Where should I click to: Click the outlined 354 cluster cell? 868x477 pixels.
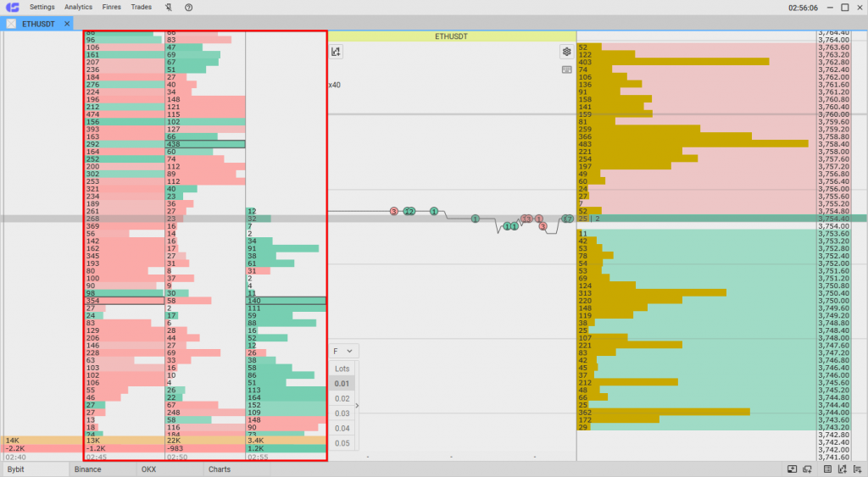point(124,301)
